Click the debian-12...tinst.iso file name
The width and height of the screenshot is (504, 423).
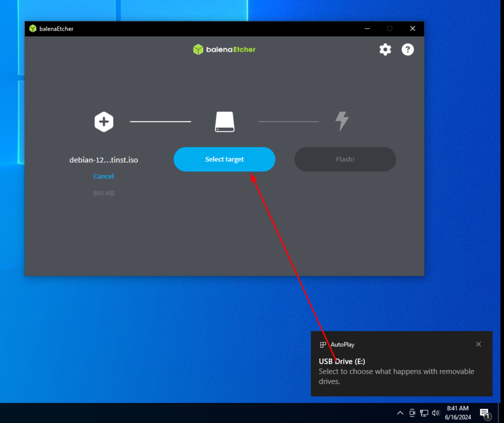click(x=104, y=160)
